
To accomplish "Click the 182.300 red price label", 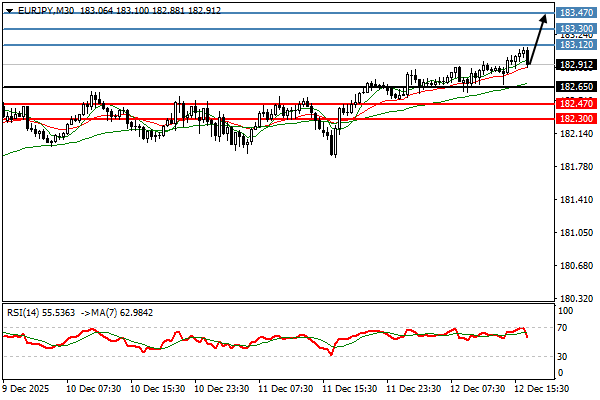I will [575, 119].
